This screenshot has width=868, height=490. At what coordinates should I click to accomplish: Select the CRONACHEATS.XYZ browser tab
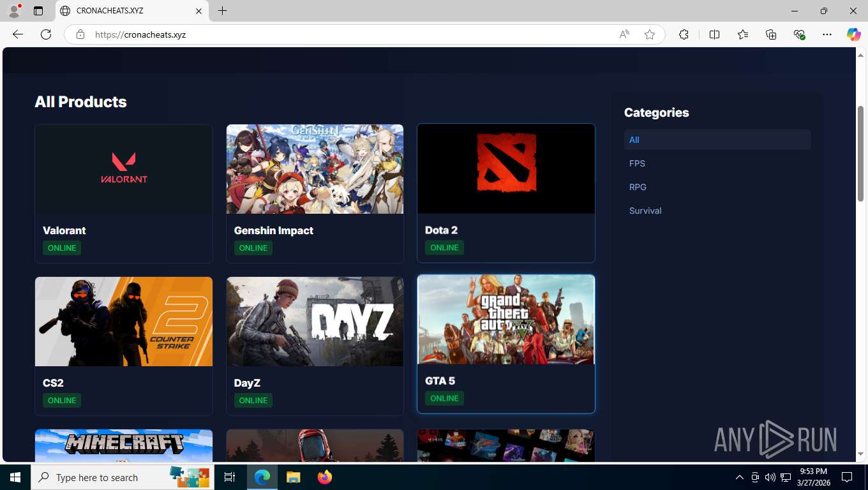132,11
